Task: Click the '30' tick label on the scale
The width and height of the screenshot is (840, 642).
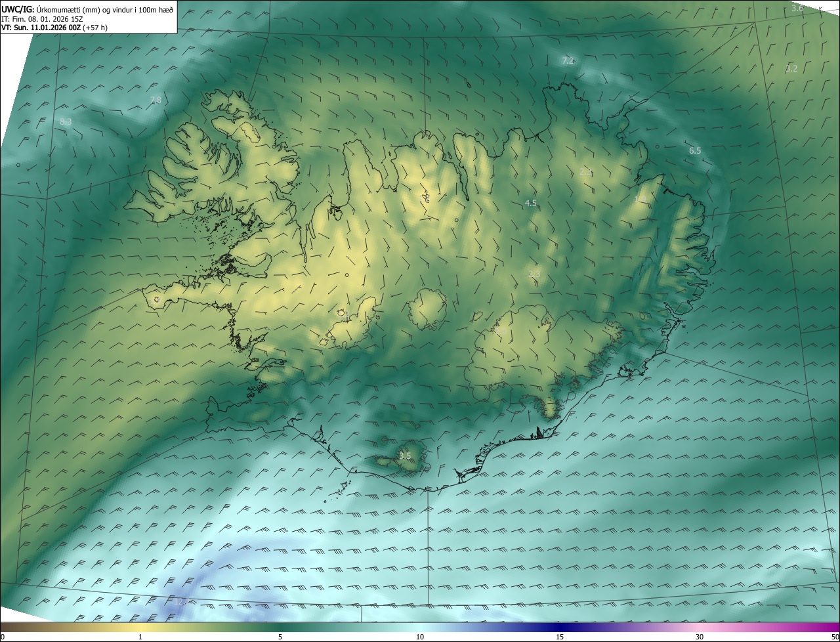Action: [700, 637]
